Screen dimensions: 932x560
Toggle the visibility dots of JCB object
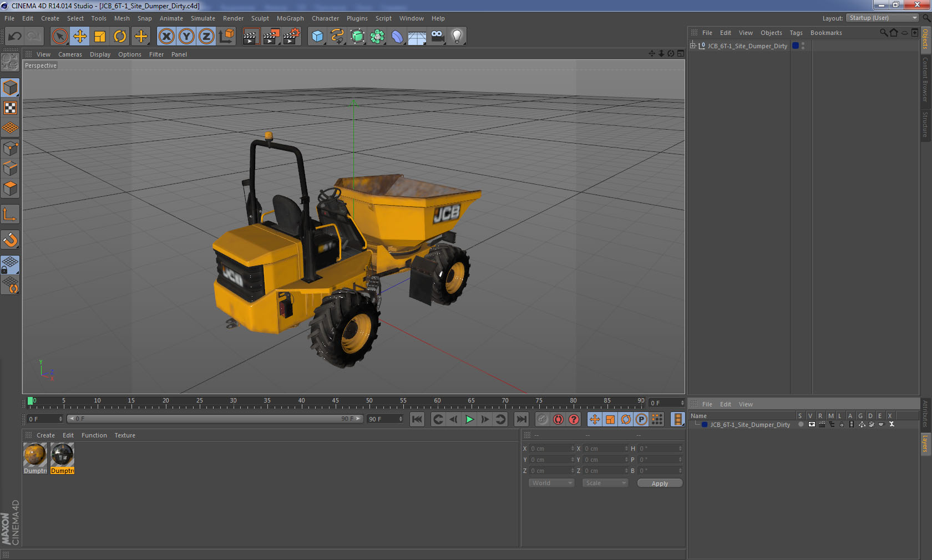[x=803, y=45]
